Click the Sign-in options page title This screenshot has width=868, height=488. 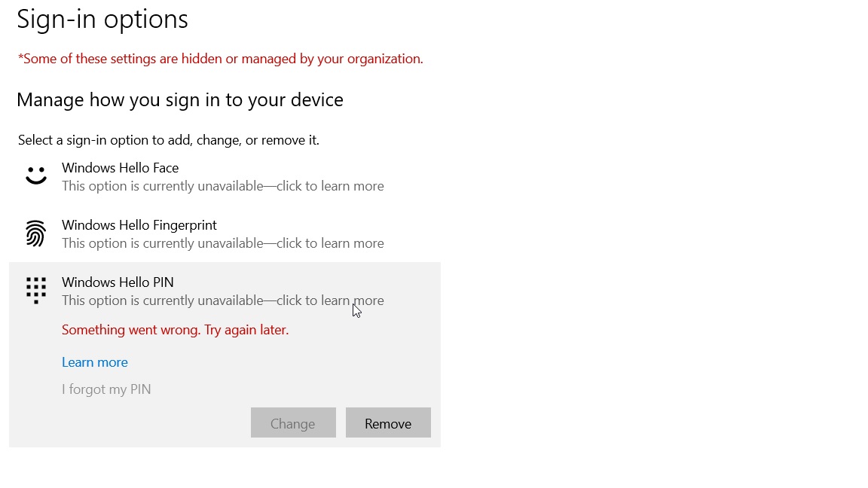(x=102, y=20)
